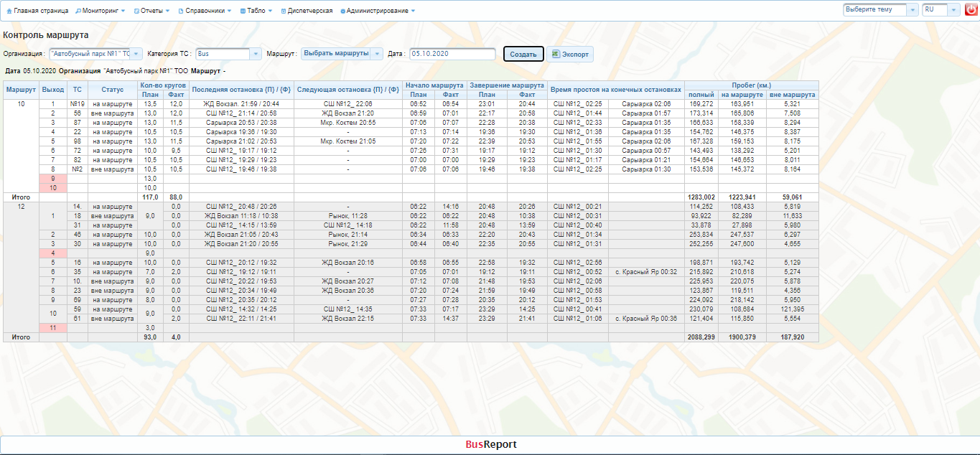The height and width of the screenshot is (455, 980).
Task: Select the cell с. Красный Яр 00:32
Action: [x=646, y=272]
